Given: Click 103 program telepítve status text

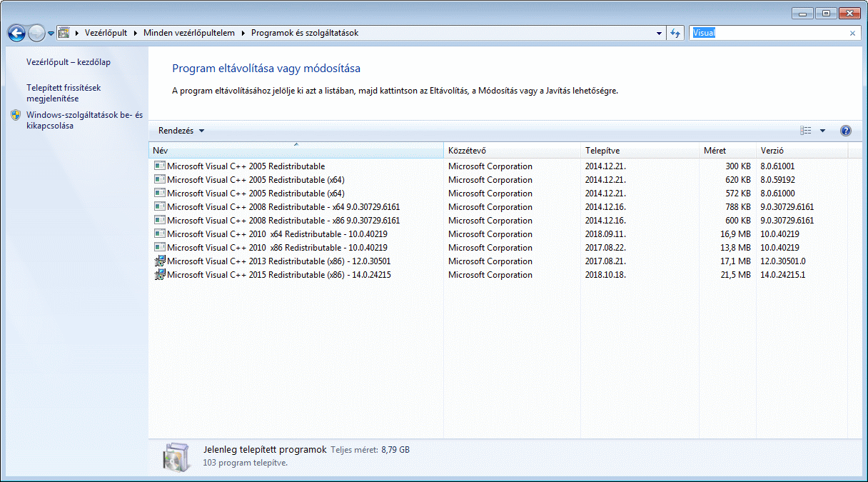Looking at the screenshot, I should point(246,463).
